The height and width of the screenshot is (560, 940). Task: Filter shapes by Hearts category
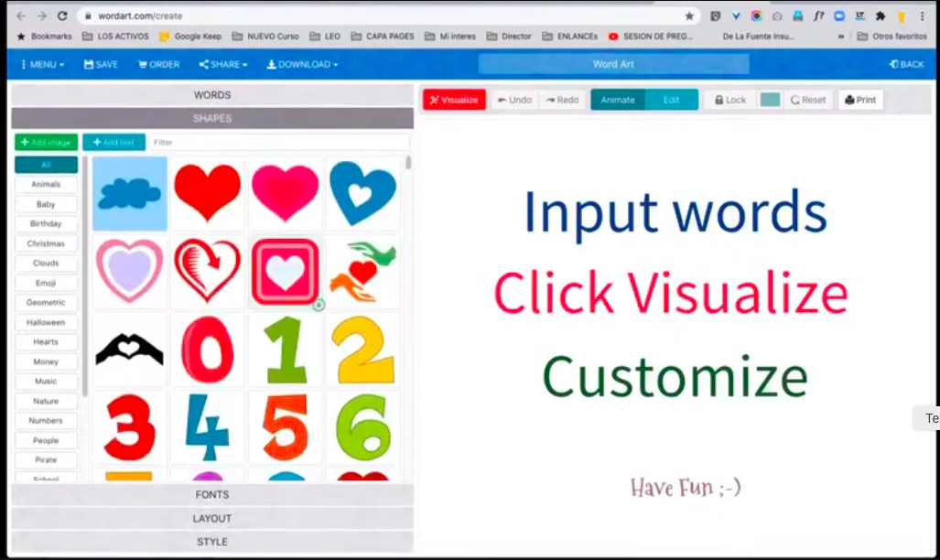[x=46, y=342]
